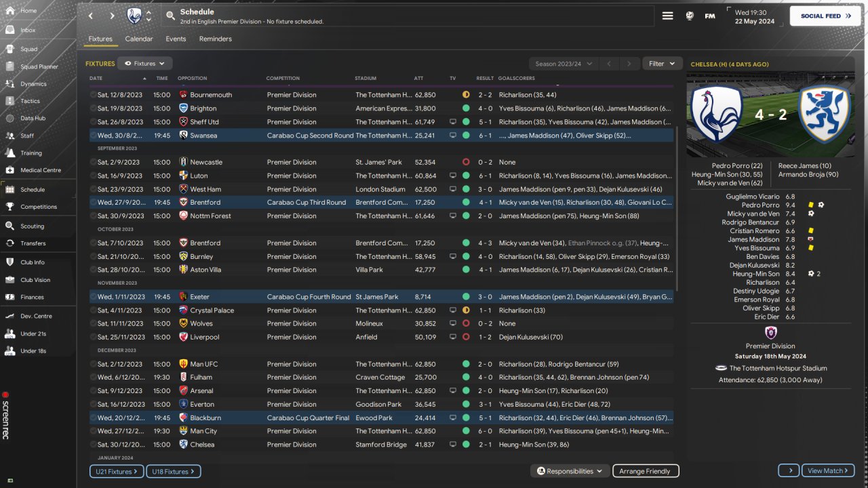Open the hamburger menu in top bar
868x488 pixels.
(x=667, y=16)
